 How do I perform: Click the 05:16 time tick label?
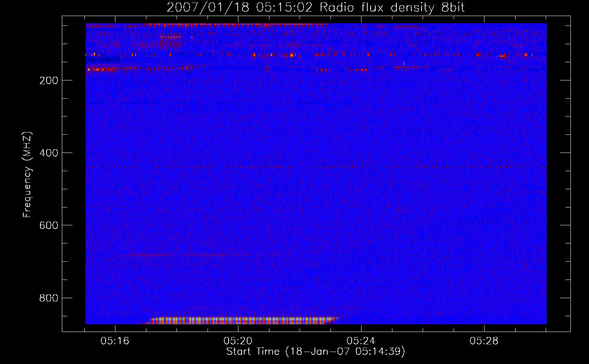pyautogui.click(x=115, y=341)
